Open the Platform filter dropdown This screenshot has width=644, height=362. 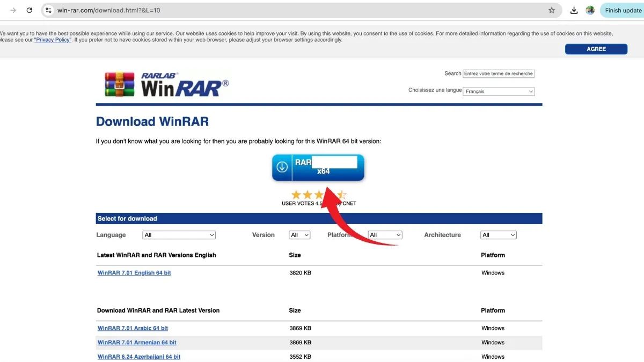[385, 235]
